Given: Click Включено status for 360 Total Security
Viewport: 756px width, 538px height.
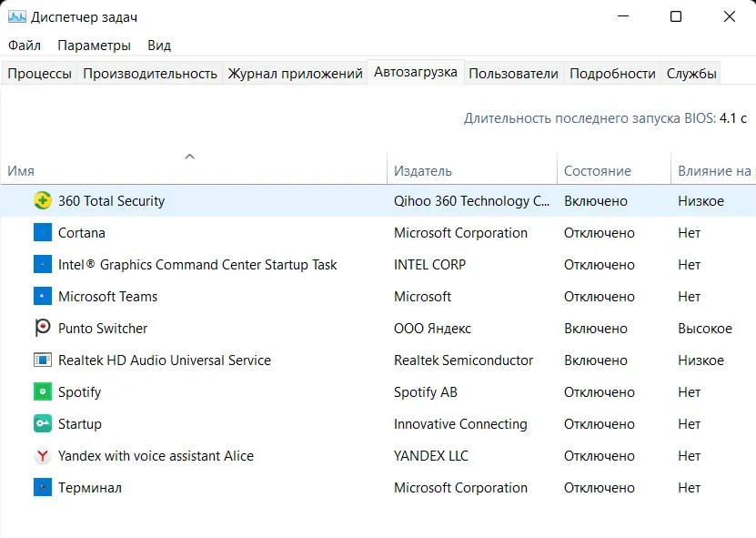Looking at the screenshot, I should click(596, 200).
